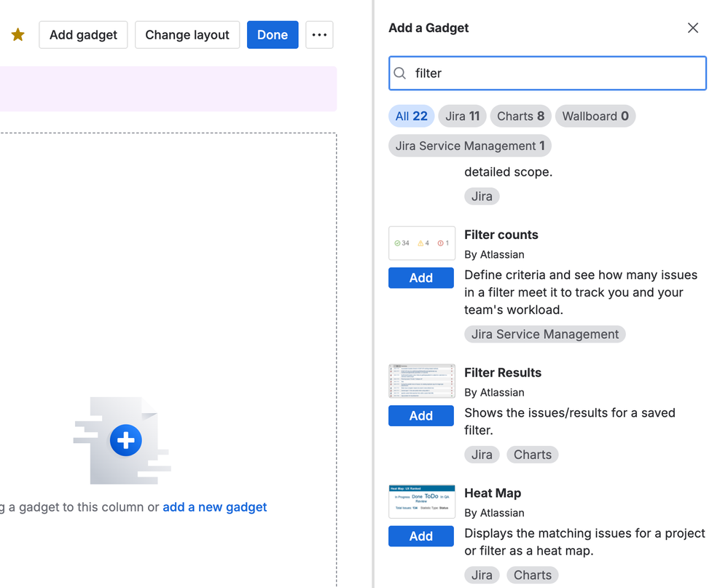Focus the gadget search field containing 'filter'
The height and width of the screenshot is (588, 728).
tap(547, 74)
